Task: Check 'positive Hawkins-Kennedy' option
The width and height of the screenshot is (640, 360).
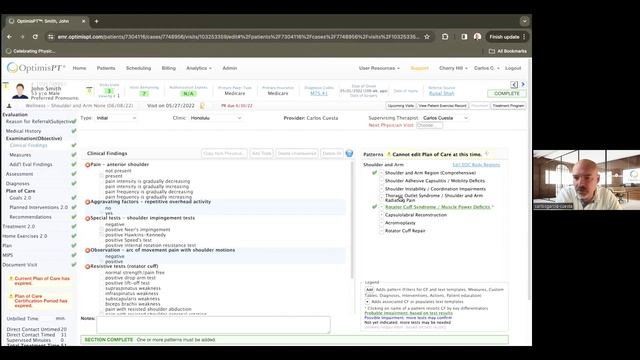Action: pyautogui.click(x=102, y=235)
